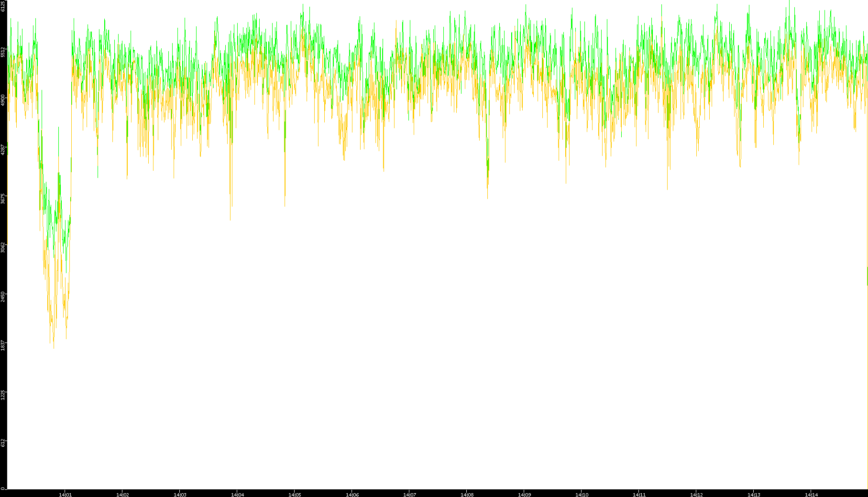Click the 6125 y-axis maximum label
Screen dimensions: 868x497
[3, 6]
